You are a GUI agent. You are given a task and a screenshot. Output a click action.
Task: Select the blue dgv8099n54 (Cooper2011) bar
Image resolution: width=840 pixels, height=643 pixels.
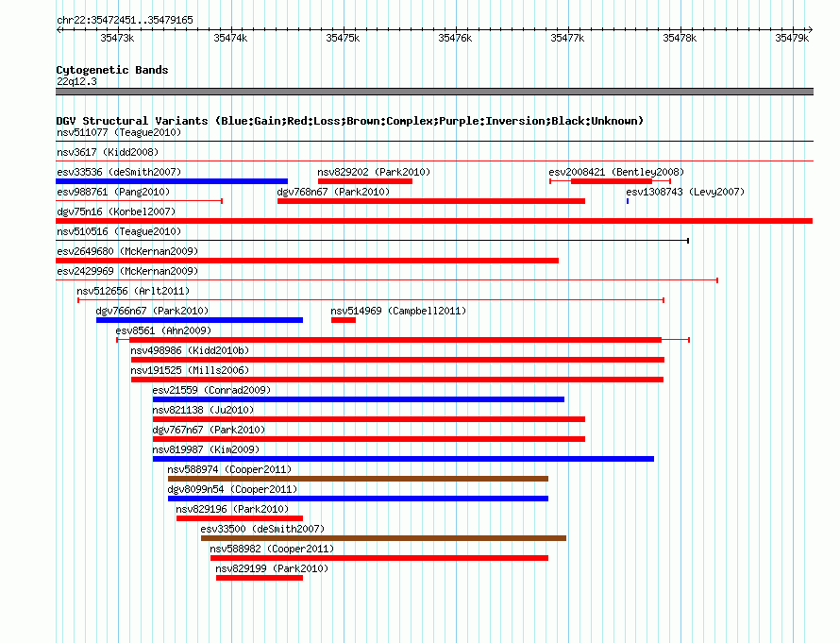click(358, 499)
